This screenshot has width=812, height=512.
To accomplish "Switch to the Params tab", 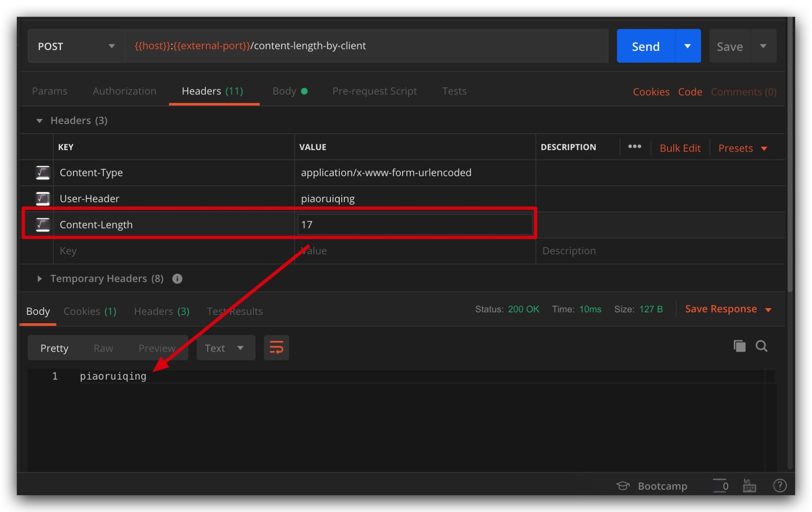I will (x=49, y=91).
